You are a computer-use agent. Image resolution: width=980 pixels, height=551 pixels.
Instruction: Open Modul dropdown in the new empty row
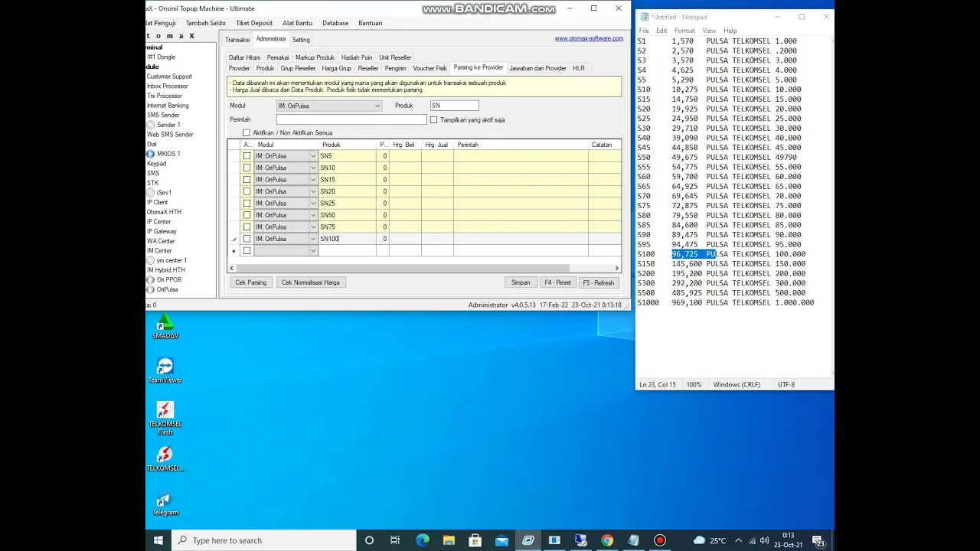coord(313,251)
